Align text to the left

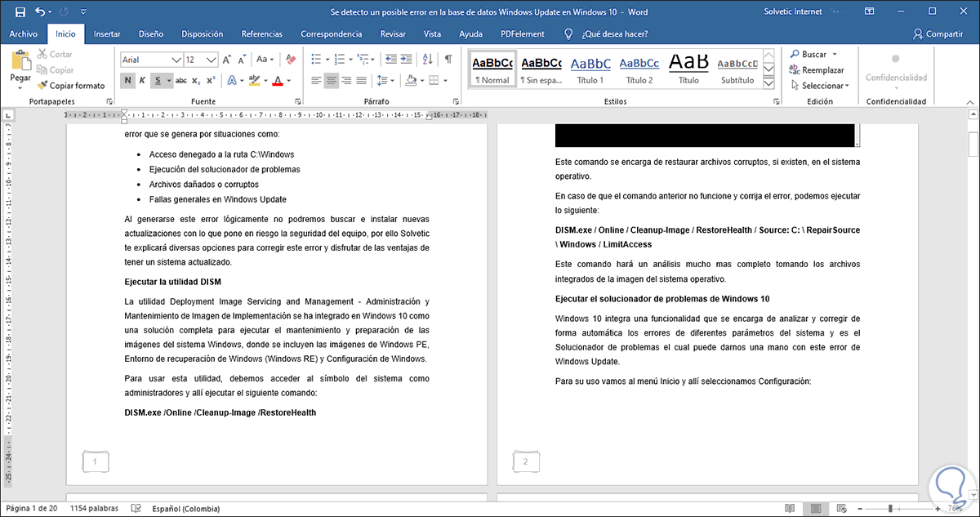317,80
